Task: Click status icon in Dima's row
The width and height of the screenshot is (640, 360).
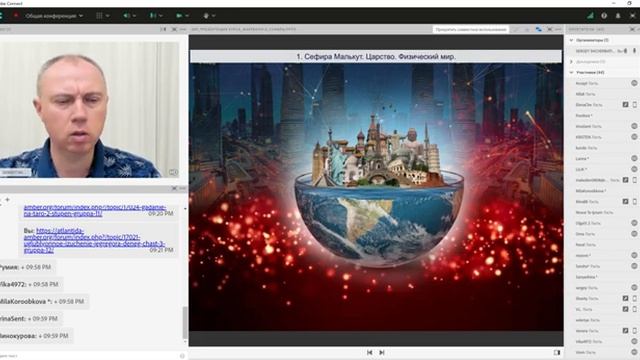Action: click(634, 234)
